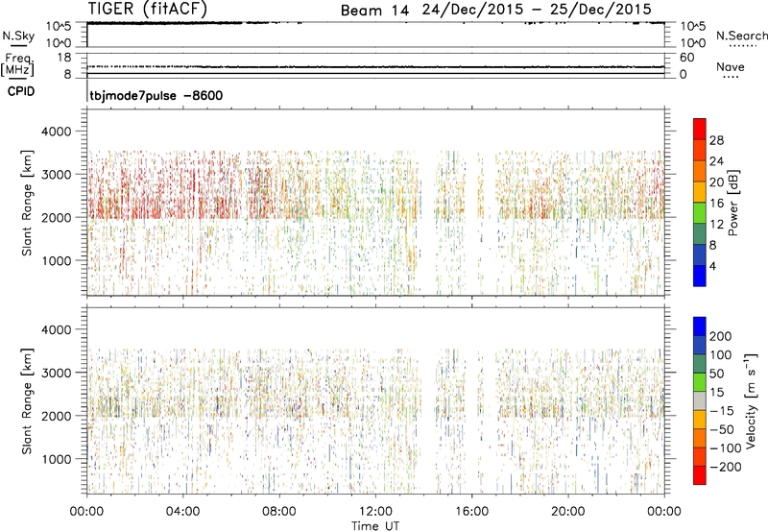Click the '04:00' time tick label
768x532 pixels.
pyautogui.click(x=182, y=512)
